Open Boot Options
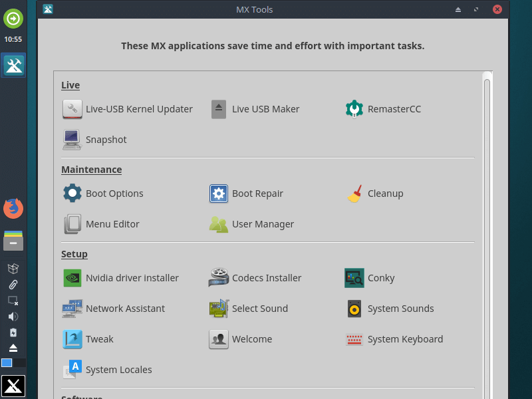The image size is (532, 399). coord(114,194)
